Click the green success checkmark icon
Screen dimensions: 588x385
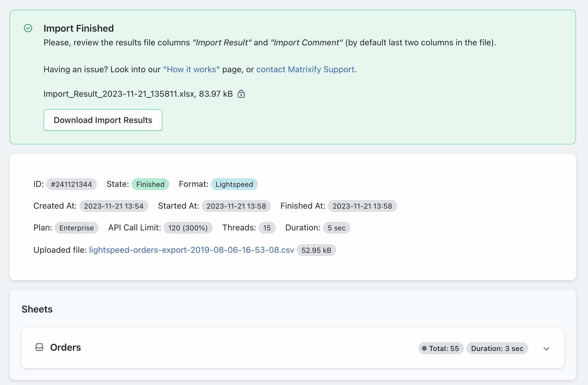pos(28,28)
